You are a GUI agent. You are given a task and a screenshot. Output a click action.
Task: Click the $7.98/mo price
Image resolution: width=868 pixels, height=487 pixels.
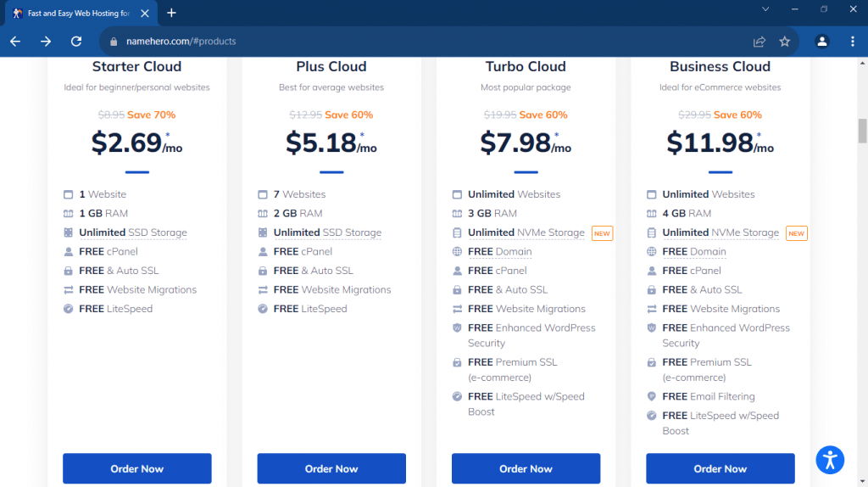tap(526, 143)
